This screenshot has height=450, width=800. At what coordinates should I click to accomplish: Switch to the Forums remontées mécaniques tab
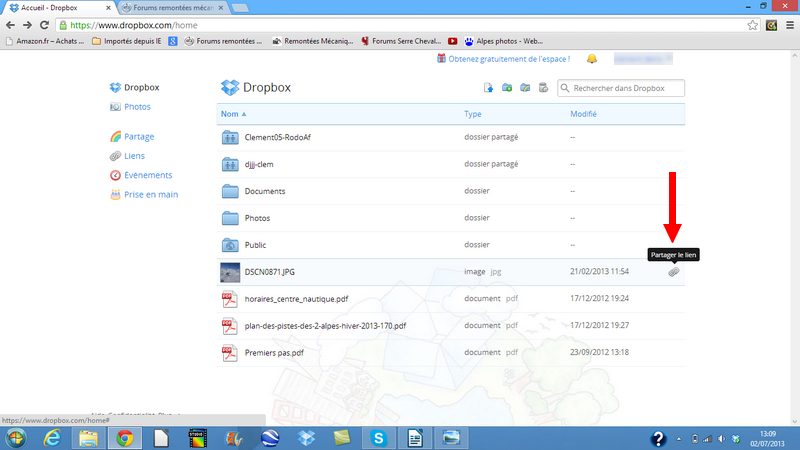coord(173,8)
